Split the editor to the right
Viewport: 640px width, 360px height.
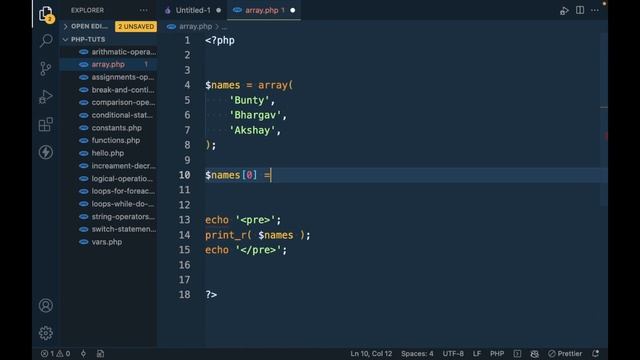pos(580,10)
